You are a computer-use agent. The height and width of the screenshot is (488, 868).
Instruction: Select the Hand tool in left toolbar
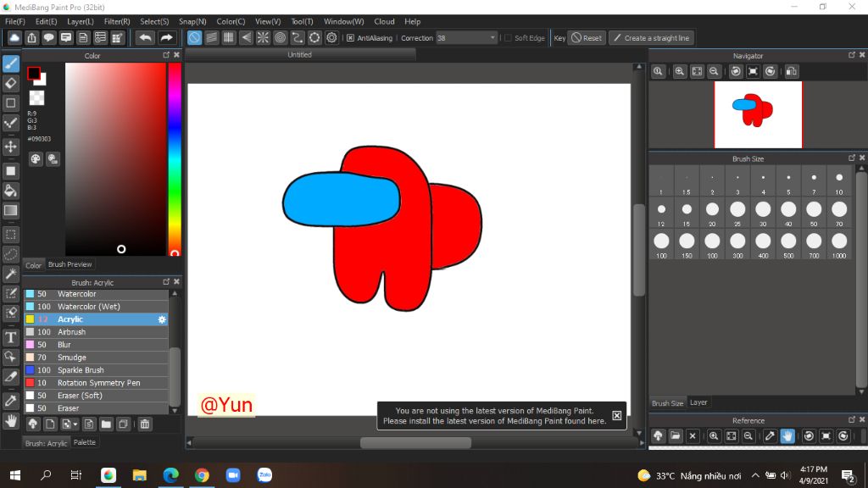click(x=10, y=421)
